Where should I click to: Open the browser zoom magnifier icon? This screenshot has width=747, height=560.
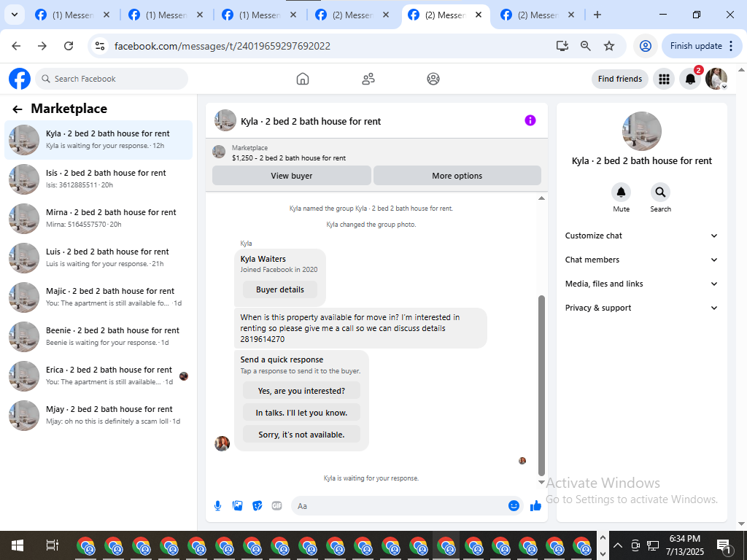coord(586,46)
